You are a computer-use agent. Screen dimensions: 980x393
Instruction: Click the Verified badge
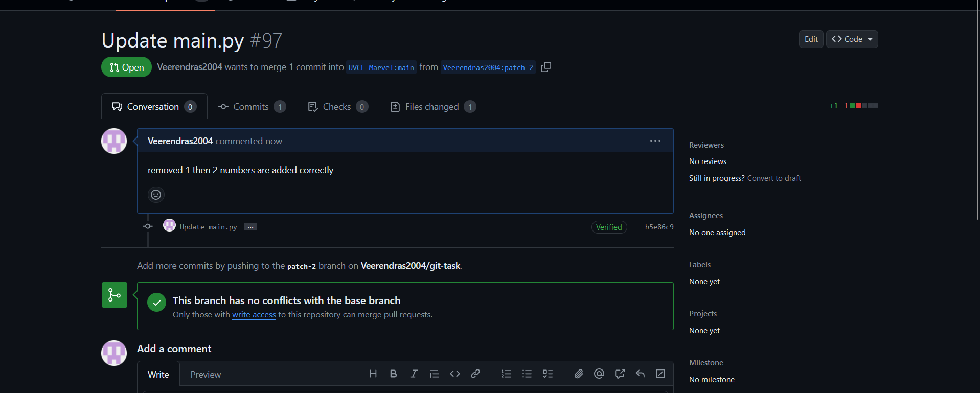click(609, 227)
